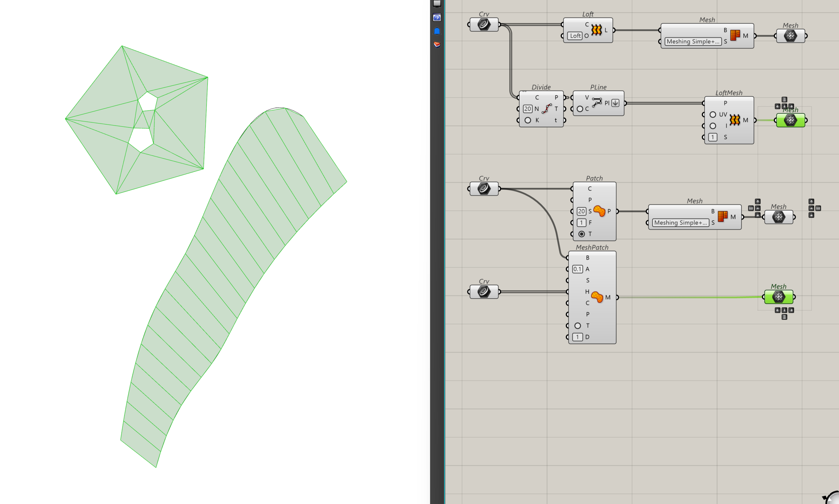This screenshot has width=839, height=504.
Task: Click the bottom Crv parameter component
Action: (x=483, y=291)
